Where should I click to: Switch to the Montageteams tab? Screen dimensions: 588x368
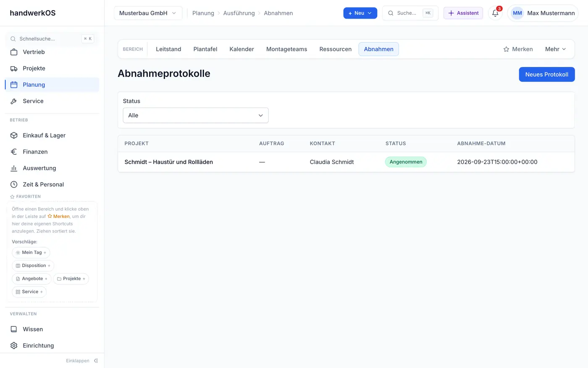(286, 49)
